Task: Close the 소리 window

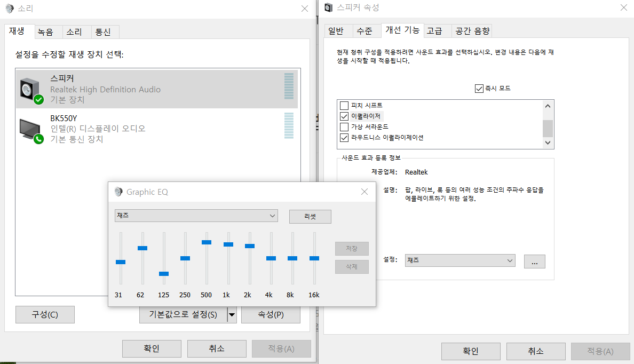Action: [x=305, y=9]
